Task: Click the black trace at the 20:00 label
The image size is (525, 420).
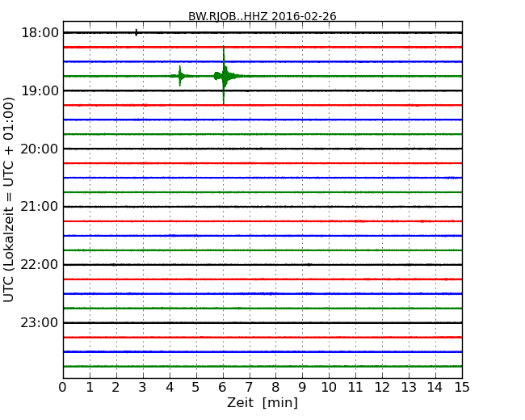Action: coord(262,149)
